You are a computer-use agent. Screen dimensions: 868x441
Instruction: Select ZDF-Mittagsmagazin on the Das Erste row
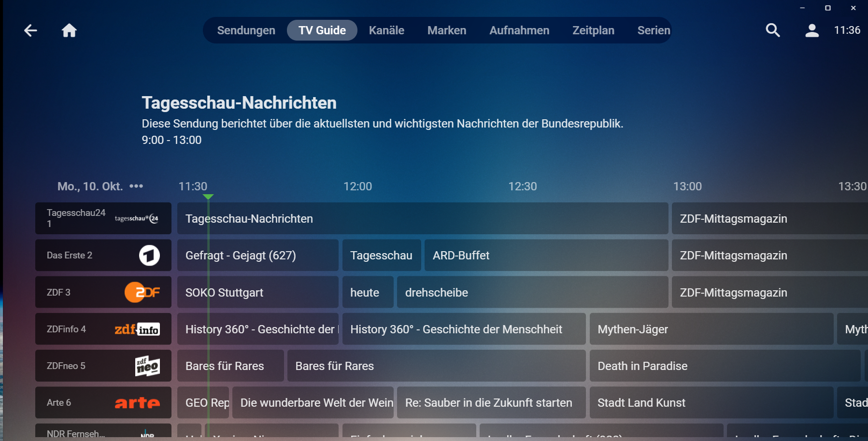[x=770, y=256]
